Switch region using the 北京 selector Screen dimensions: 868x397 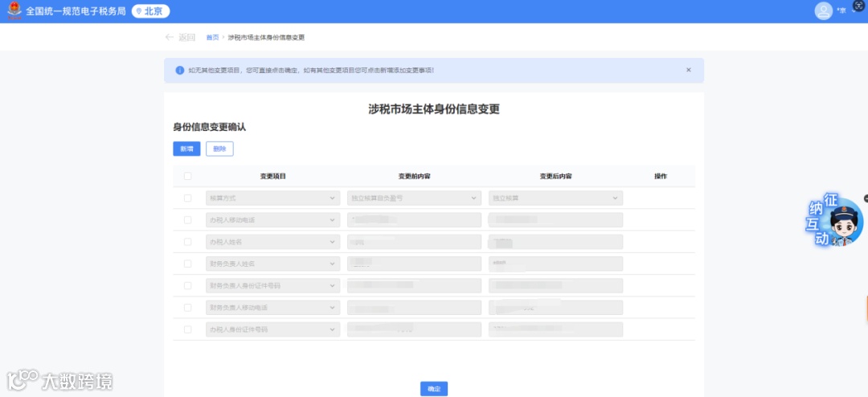pos(150,11)
